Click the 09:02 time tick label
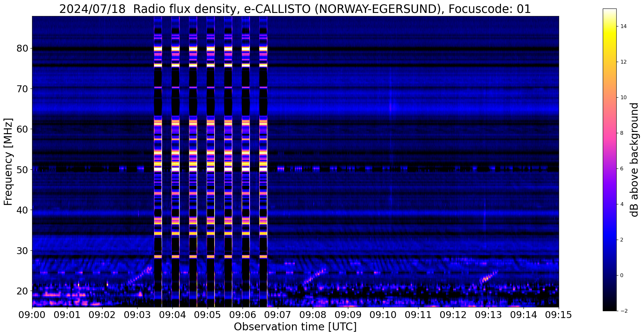 (x=102, y=315)
